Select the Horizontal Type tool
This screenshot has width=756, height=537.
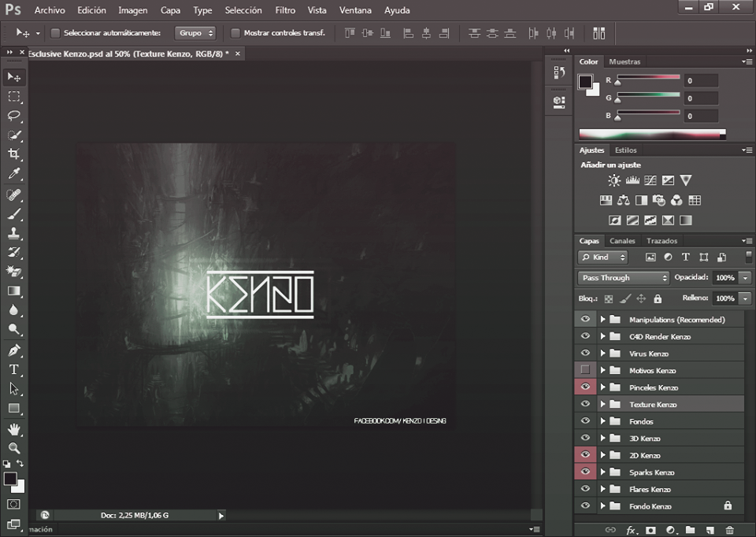14,370
